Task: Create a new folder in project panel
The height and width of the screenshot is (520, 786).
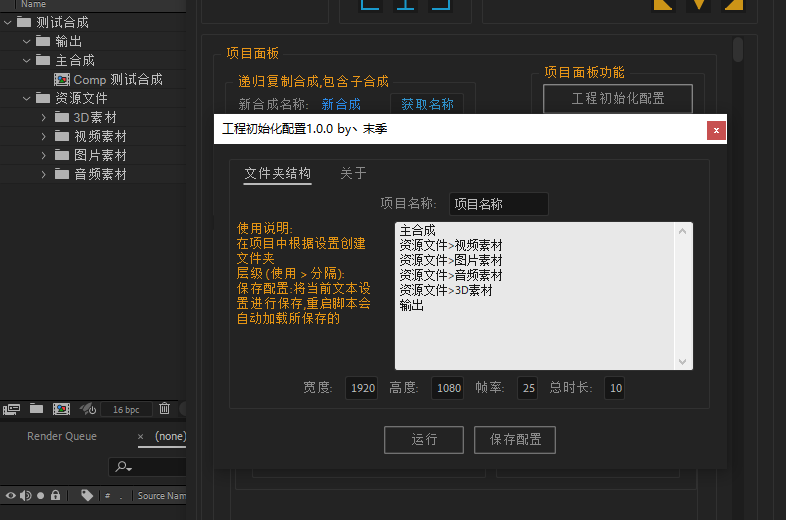Action: pyautogui.click(x=36, y=408)
